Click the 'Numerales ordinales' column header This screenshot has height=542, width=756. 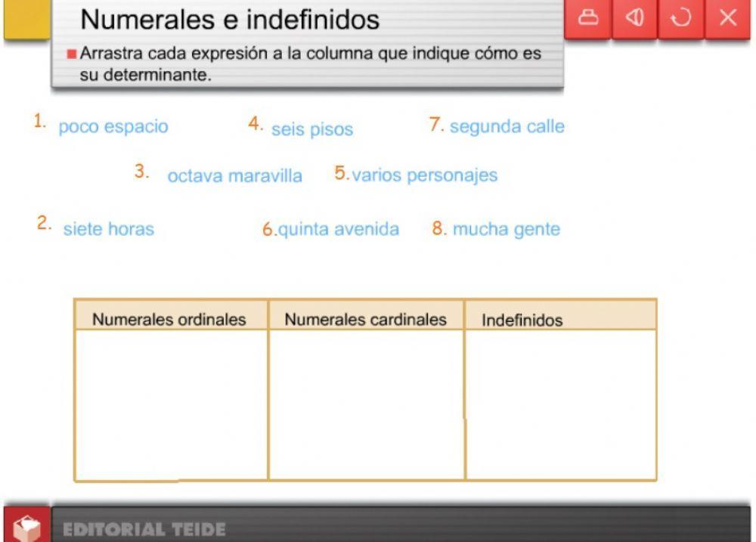pyautogui.click(x=169, y=319)
